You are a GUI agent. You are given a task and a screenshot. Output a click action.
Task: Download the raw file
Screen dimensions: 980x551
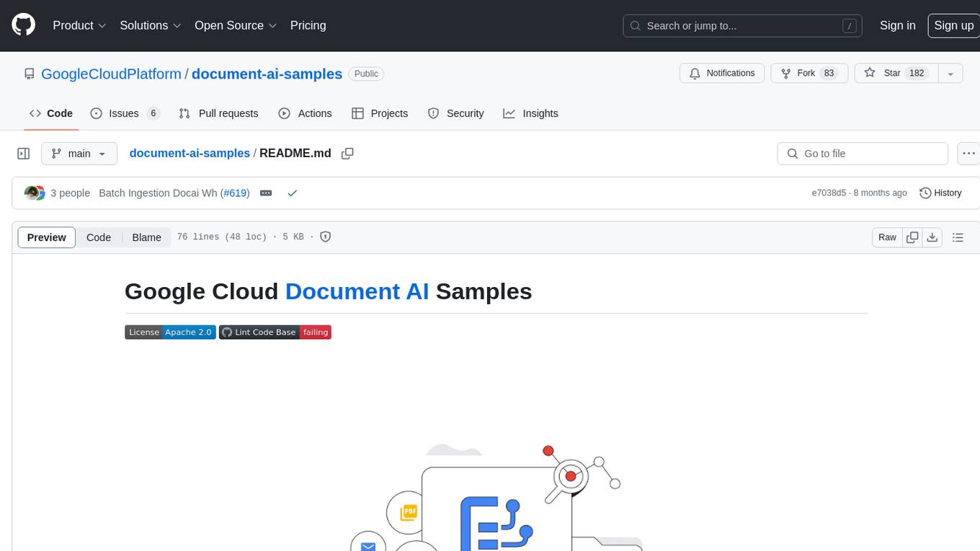[x=932, y=237]
